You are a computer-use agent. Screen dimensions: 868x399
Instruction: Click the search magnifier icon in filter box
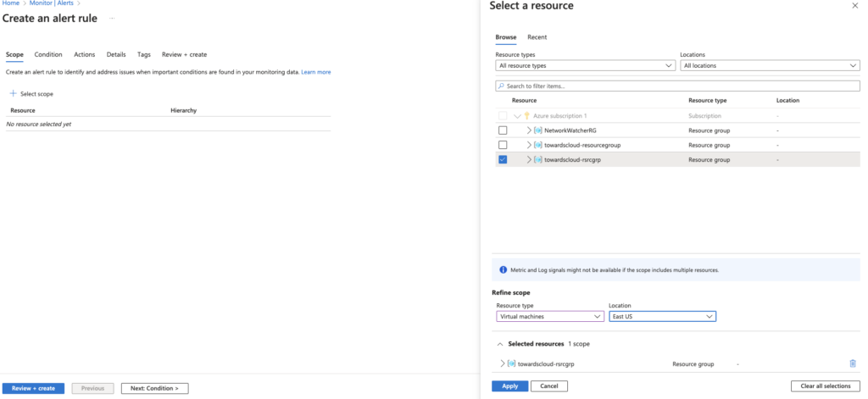click(x=502, y=86)
